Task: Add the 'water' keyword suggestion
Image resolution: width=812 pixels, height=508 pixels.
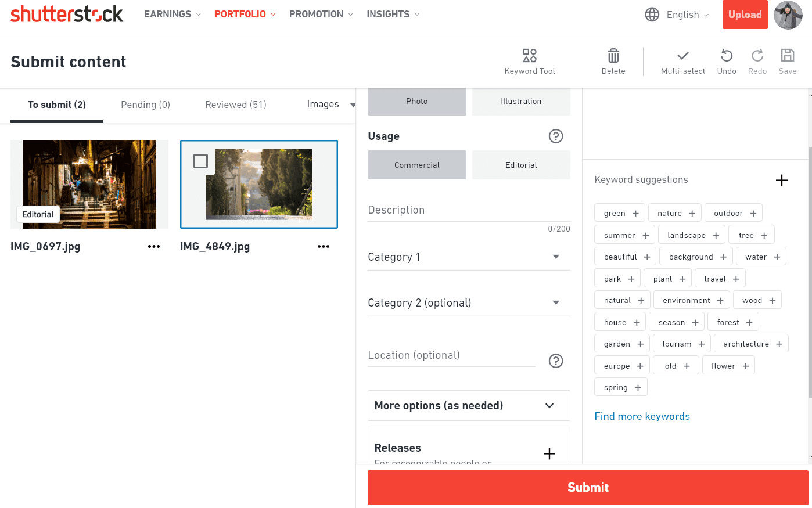Action: [x=761, y=257]
